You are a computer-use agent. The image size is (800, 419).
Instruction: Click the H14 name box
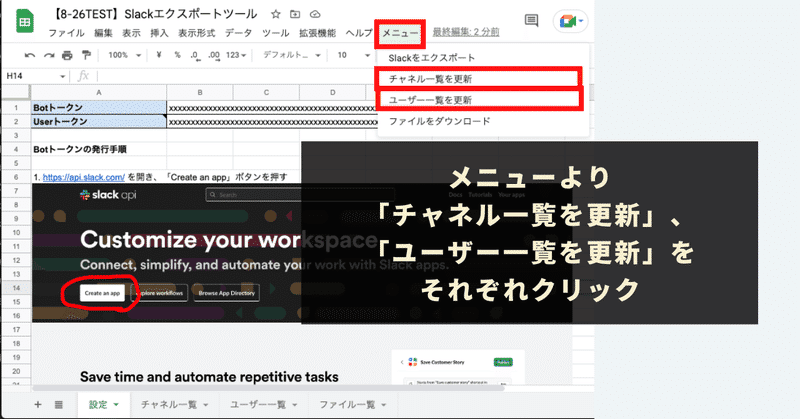(x=31, y=76)
